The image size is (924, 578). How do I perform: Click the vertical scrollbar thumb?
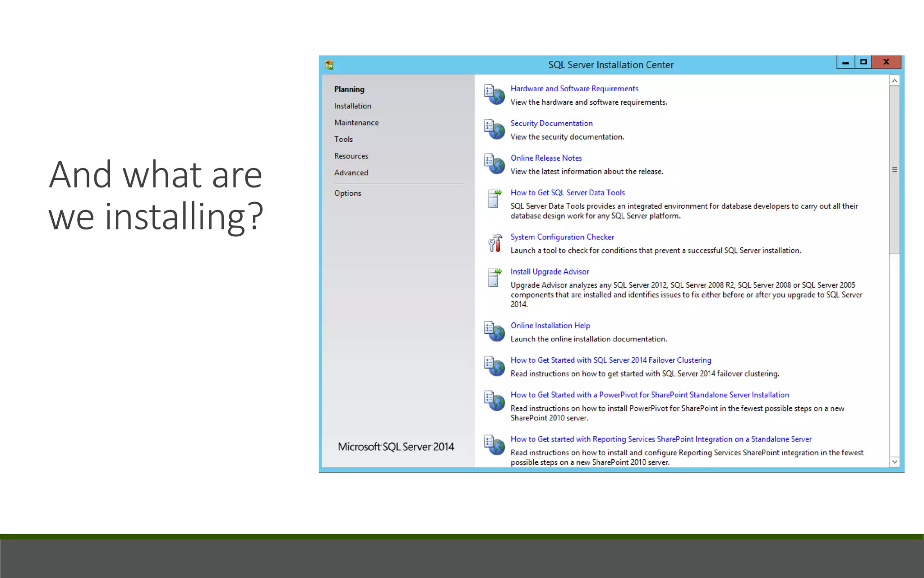tap(894, 170)
